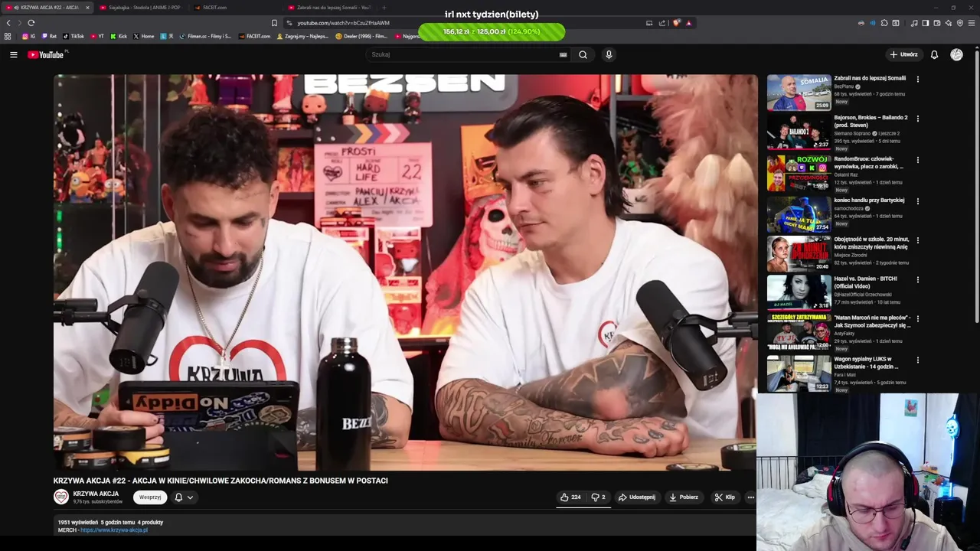Go to the YouTube home logo
The height and width of the screenshot is (551, 980).
(47, 54)
